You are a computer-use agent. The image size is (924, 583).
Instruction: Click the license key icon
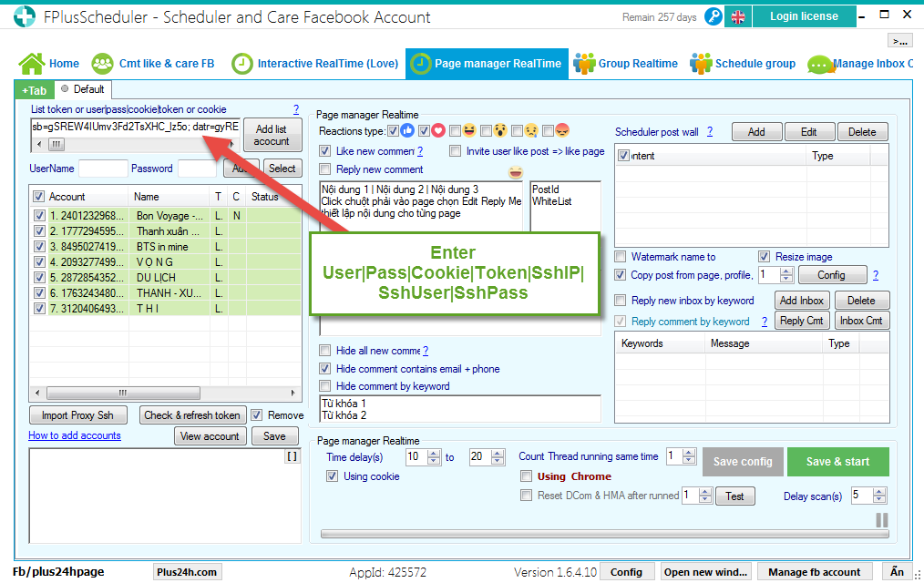point(713,16)
